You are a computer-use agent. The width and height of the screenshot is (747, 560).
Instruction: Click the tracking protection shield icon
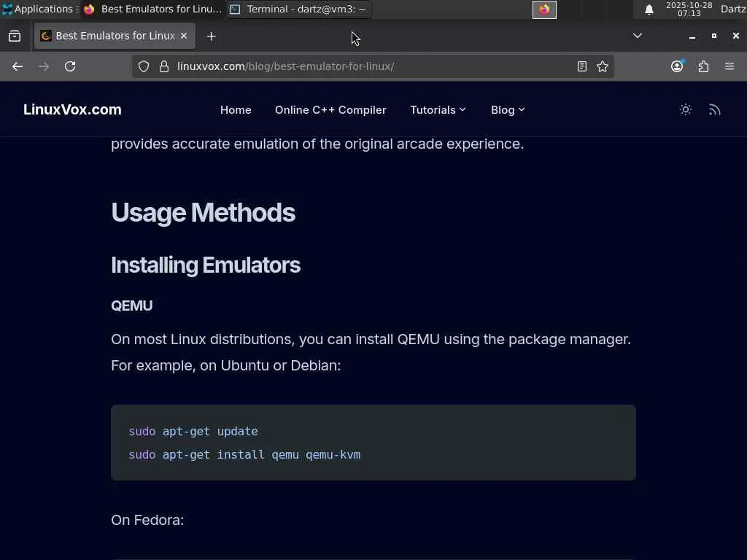click(x=144, y=66)
